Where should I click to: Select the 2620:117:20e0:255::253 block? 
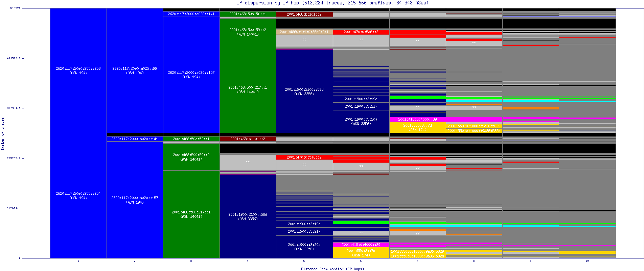(78, 70)
